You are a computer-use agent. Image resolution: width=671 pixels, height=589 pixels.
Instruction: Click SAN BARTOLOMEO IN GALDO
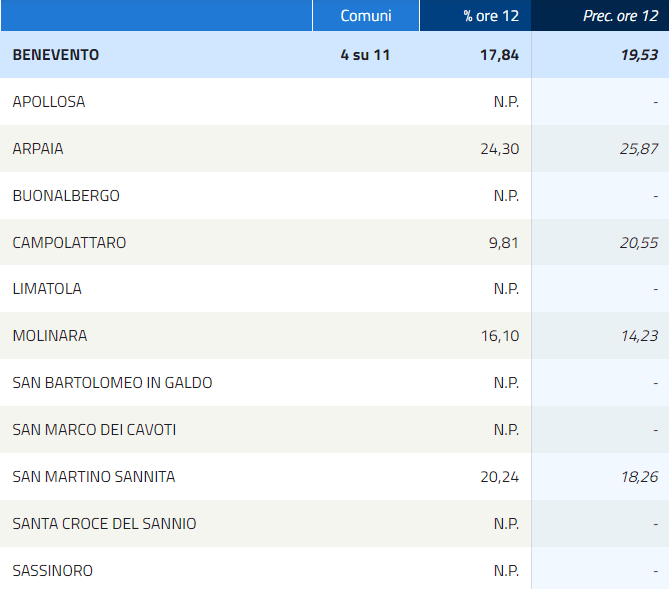[112, 383]
